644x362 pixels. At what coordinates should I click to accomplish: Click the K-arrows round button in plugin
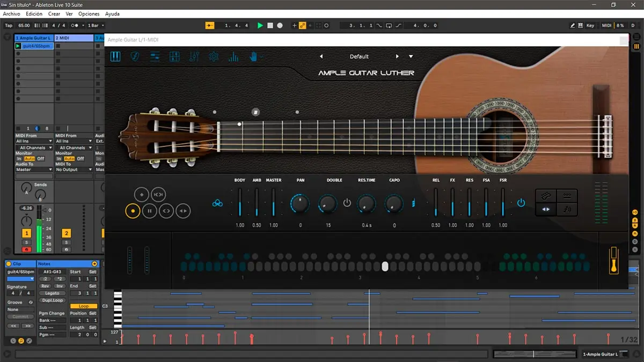pyautogui.click(x=158, y=194)
